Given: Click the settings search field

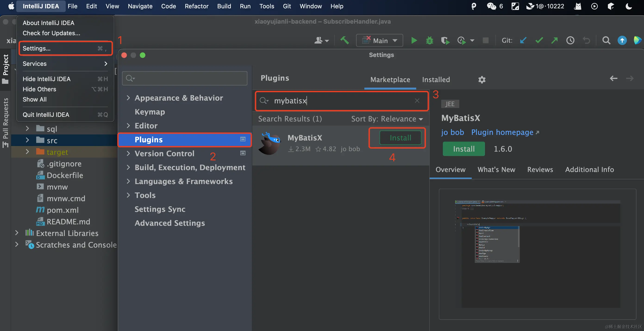Looking at the screenshot, I should [x=184, y=78].
